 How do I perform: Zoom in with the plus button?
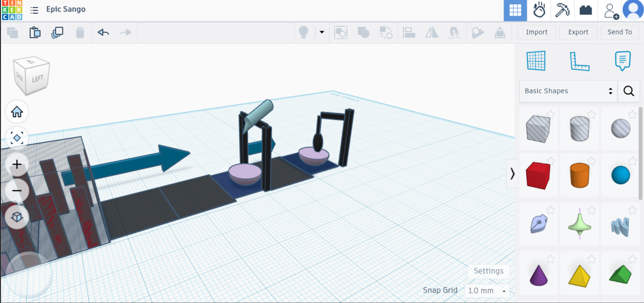coord(17,164)
